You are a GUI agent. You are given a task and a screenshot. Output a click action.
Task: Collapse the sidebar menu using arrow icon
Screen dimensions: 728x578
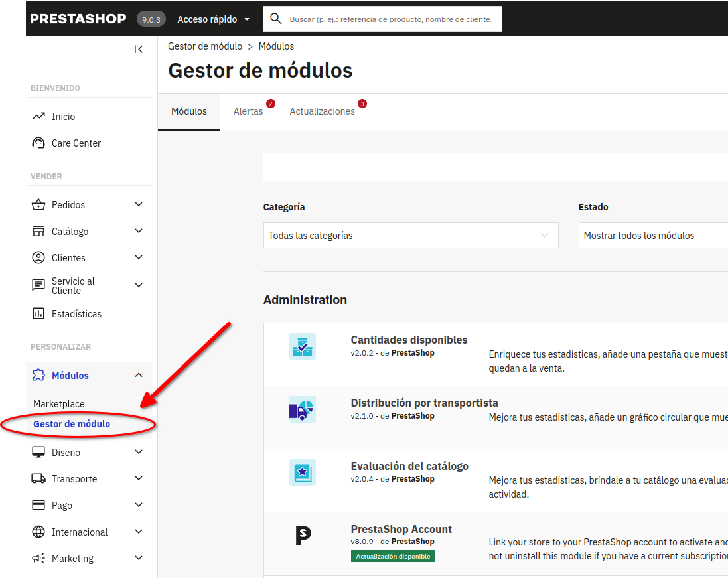(x=138, y=49)
